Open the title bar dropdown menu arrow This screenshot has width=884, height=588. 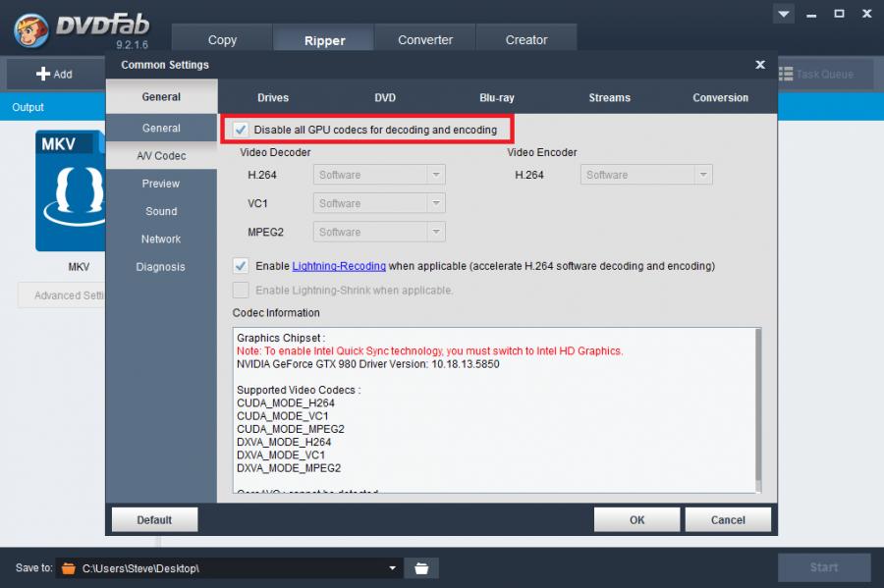coord(783,14)
